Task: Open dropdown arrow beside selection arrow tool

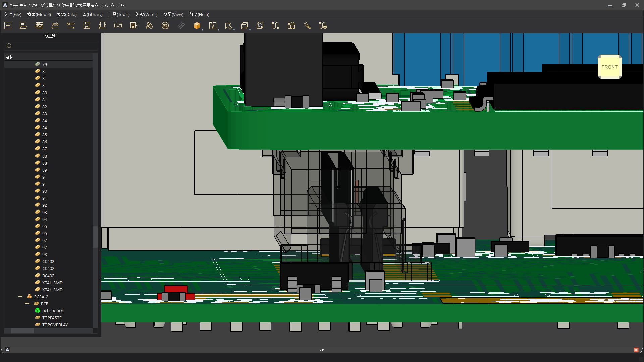Action: coord(234,30)
